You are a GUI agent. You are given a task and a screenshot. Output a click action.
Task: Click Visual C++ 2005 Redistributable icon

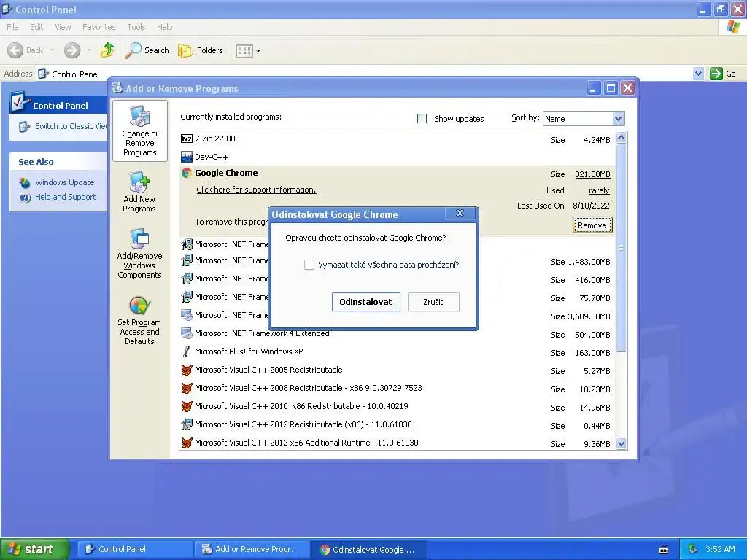(x=187, y=370)
